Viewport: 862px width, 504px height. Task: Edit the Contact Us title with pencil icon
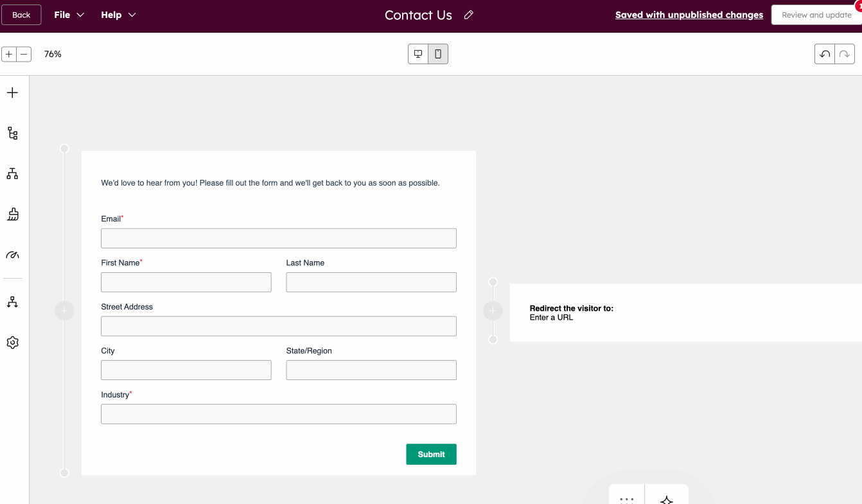click(x=468, y=14)
